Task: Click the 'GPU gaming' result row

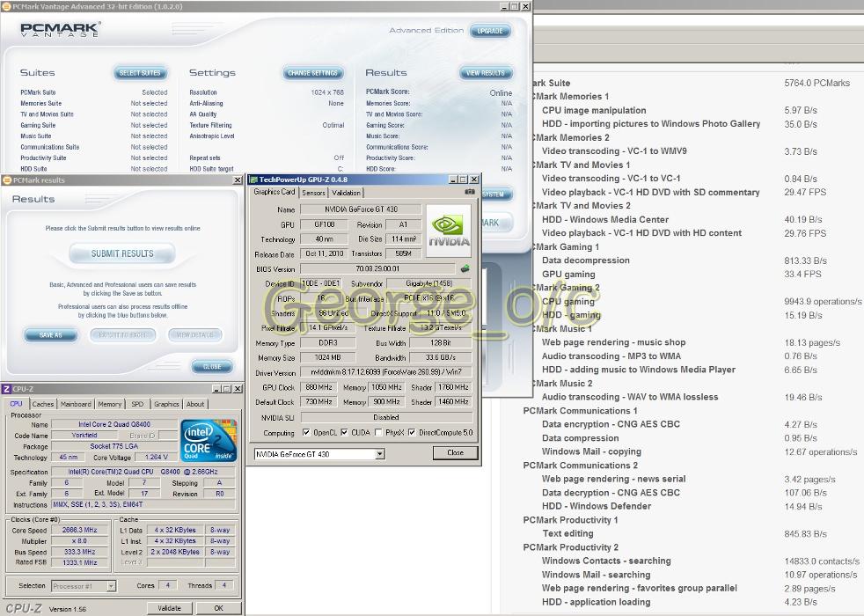Action: pos(682,274)
